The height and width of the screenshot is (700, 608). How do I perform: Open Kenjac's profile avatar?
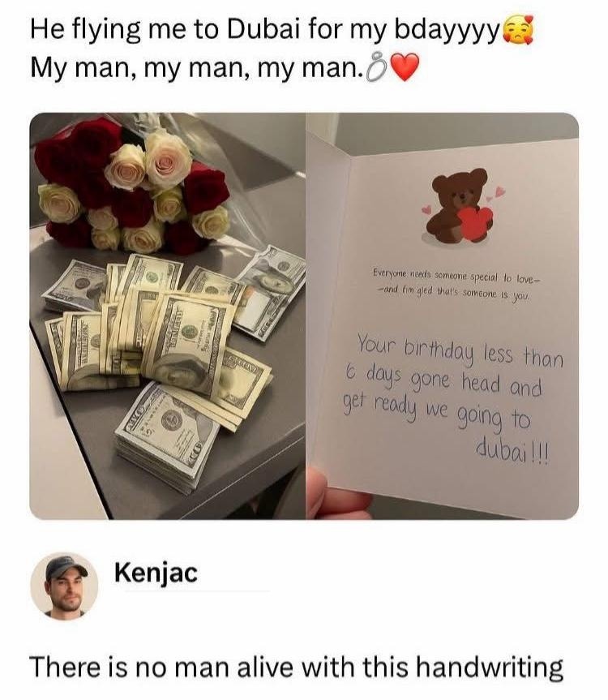64,586
